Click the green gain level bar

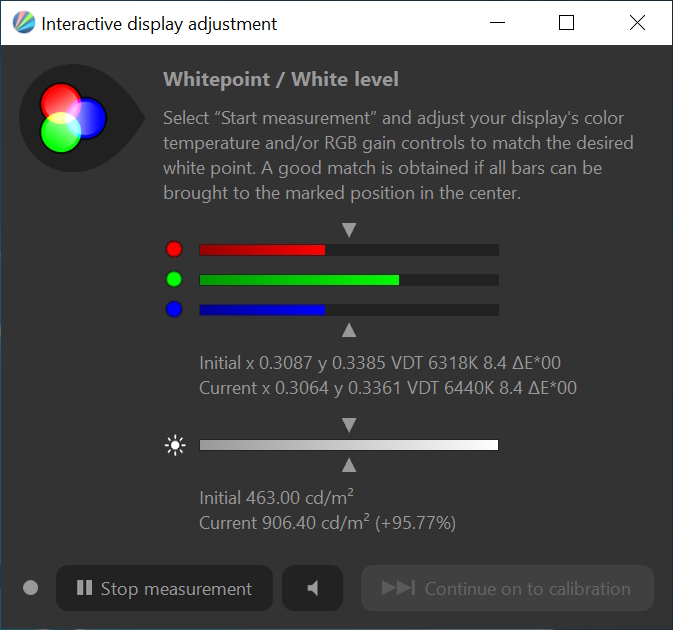click(x=348, y=280)
